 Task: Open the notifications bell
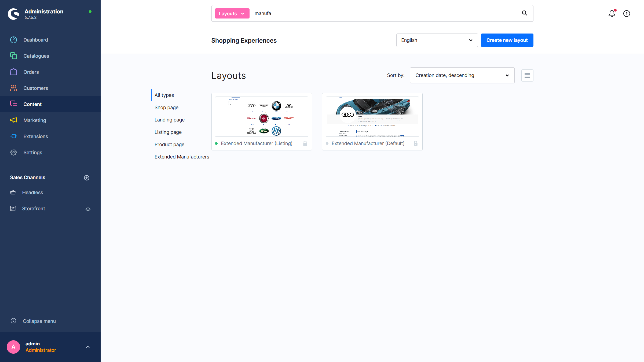612,13
